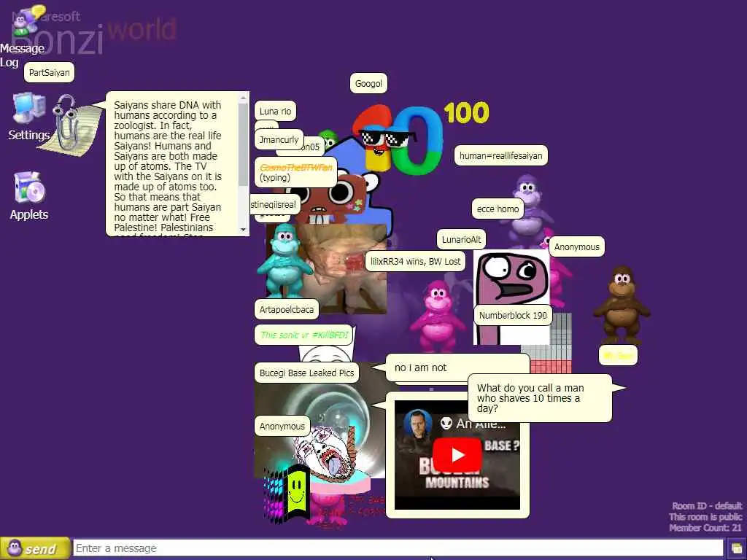Click the 'lilixRR34 wins, BW Lost' tag
The width and height of the screenshot is (747, 560).
point(415,262)
